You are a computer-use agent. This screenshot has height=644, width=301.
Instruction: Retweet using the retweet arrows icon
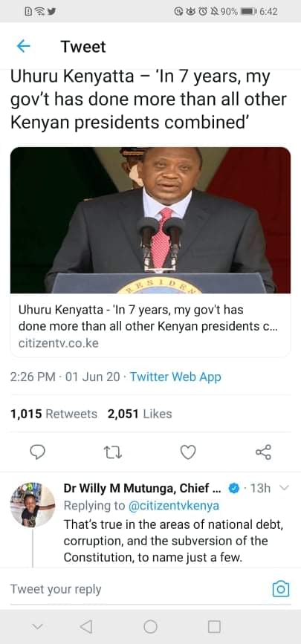coord(113,452)
